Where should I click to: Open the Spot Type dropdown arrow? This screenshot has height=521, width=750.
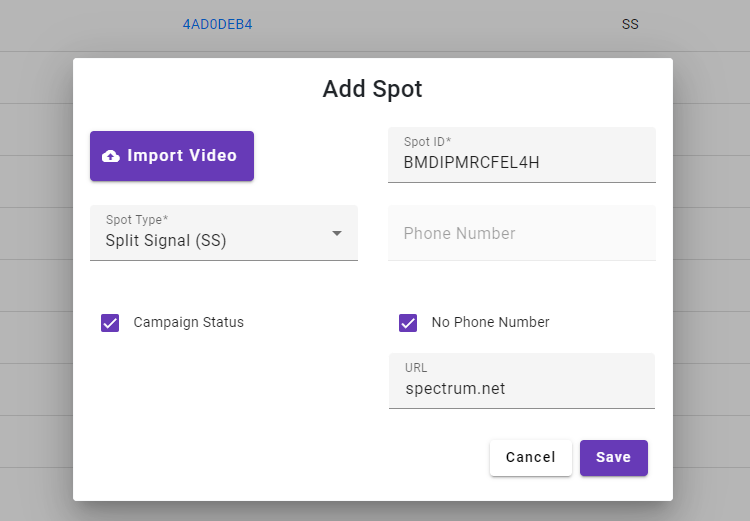(337, 233)
